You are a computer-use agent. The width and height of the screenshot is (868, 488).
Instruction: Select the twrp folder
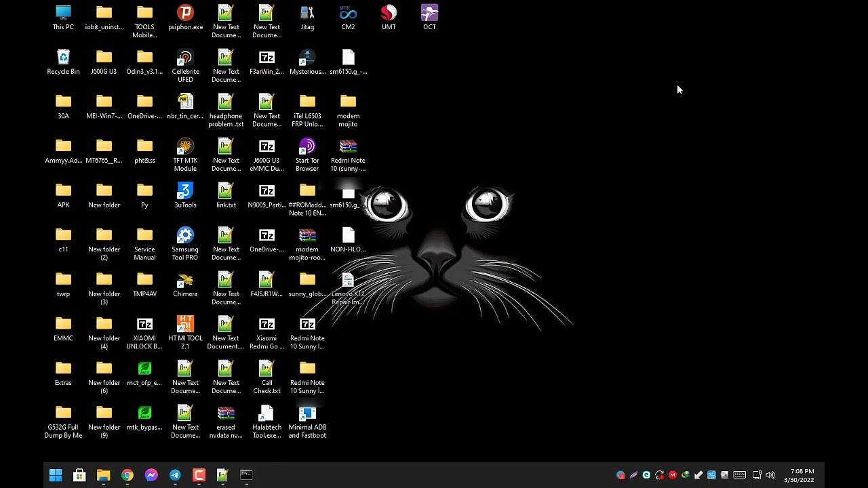(63, 285)
